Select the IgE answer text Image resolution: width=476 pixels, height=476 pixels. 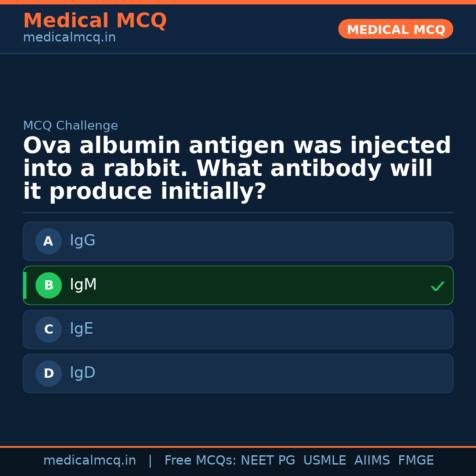point(82,329)
